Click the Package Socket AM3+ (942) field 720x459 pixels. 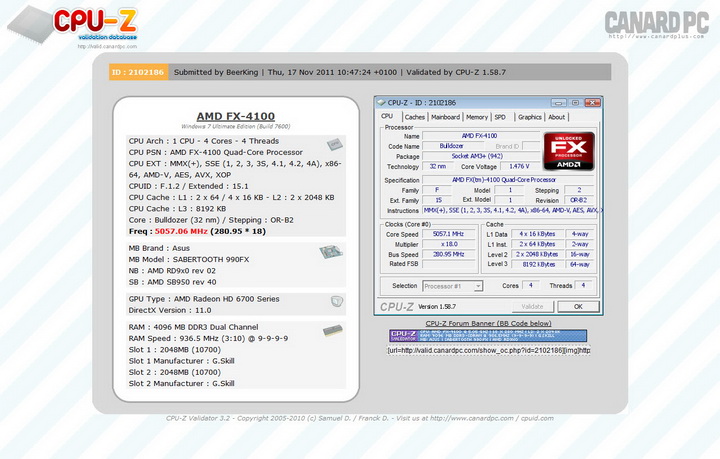pos(480,156)
